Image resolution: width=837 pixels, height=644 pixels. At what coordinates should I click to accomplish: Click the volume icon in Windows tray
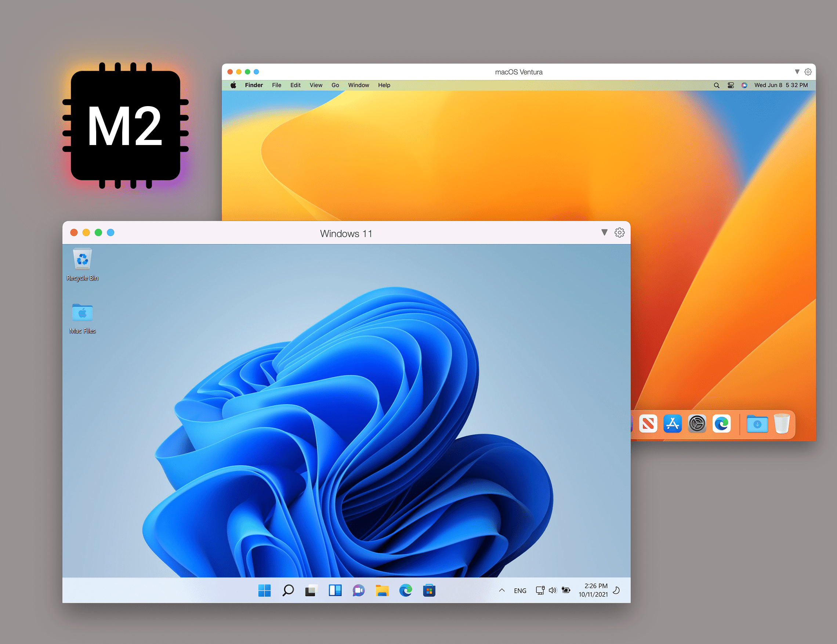pos(552,590)
